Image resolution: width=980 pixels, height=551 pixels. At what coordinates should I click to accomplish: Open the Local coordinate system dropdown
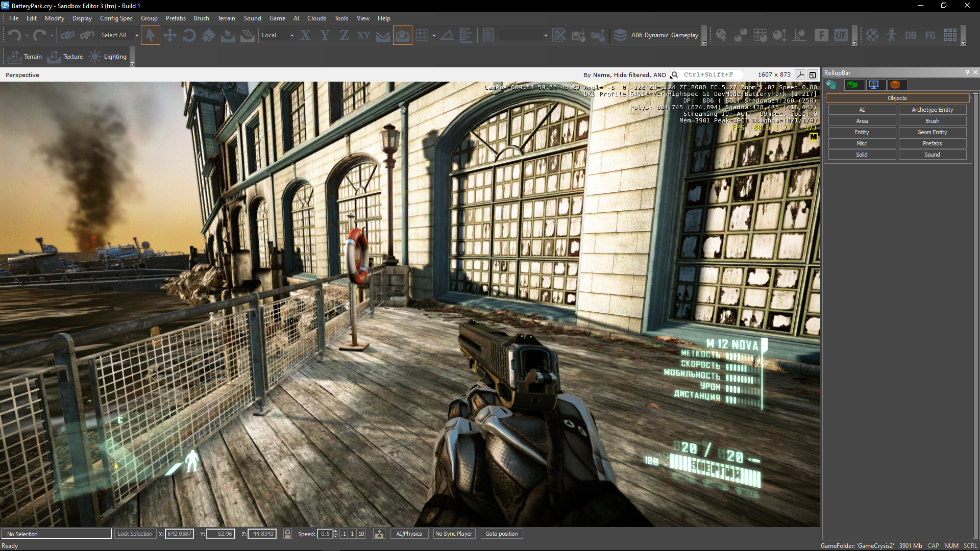pos(292,35)
